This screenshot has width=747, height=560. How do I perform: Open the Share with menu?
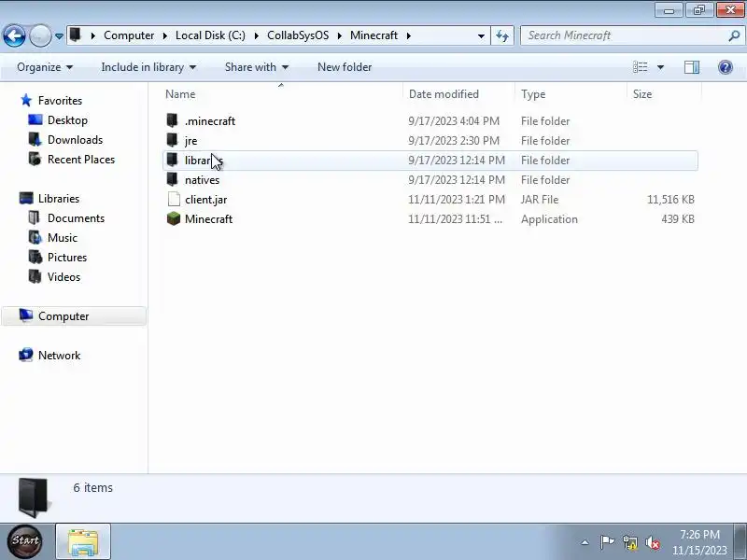tap(257, 67)
